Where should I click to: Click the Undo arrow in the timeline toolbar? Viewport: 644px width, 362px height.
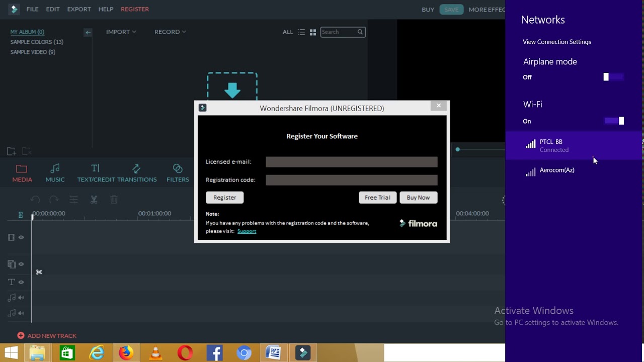click(x=35, y=200)
